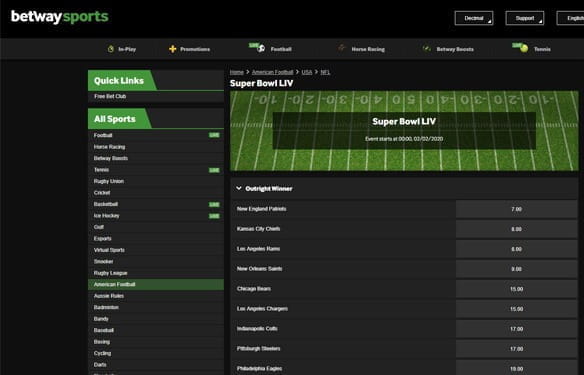Click the Tennis ball icon
The height and width of the screenshot is (375, 584).
tap(524, 48)
